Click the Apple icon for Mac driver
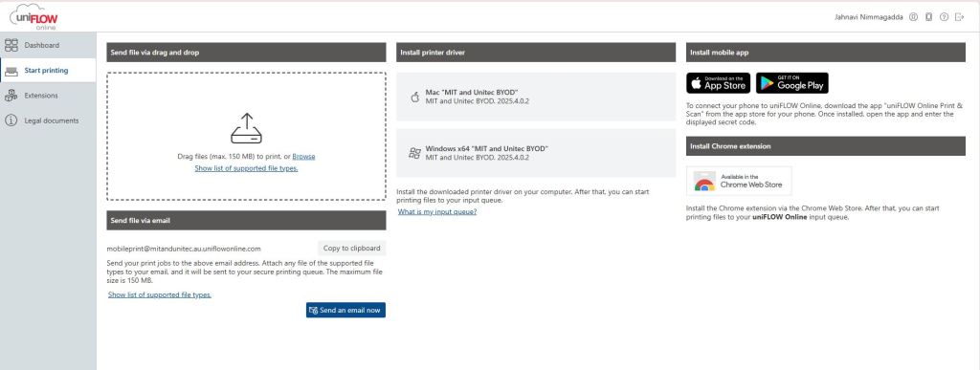The image size is (980, 370). [414, 97]
